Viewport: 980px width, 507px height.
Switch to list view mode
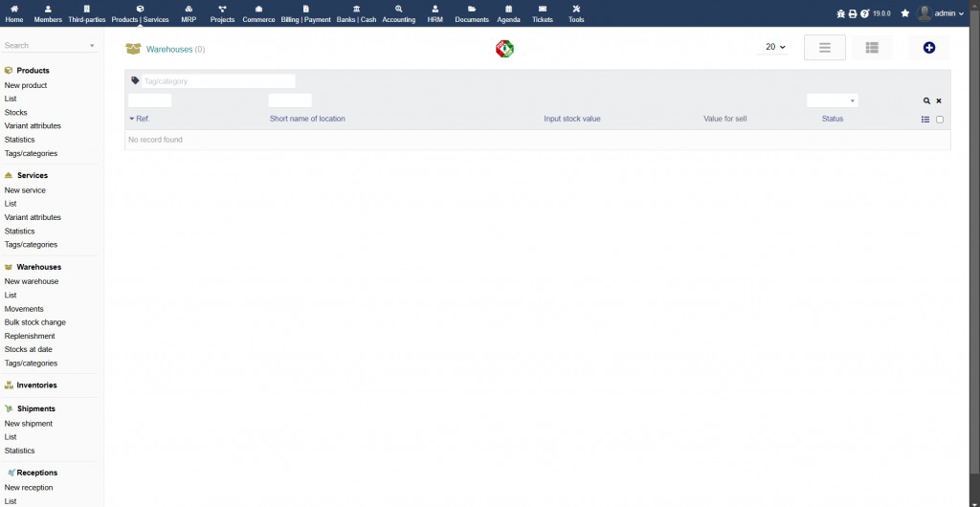[824, 48]
